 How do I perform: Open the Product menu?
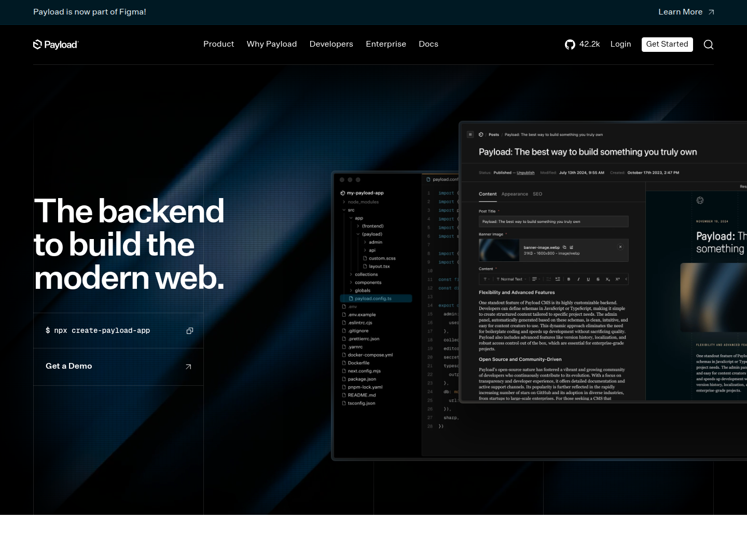click(x=218, y=44)
